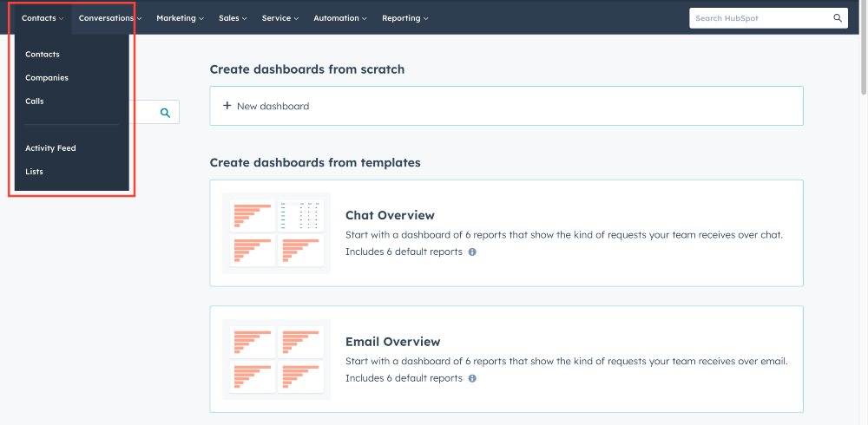The width and height of the screenshot is (868, 425).
Task: Click the chevron next to Sales
Action: point(245,19)
